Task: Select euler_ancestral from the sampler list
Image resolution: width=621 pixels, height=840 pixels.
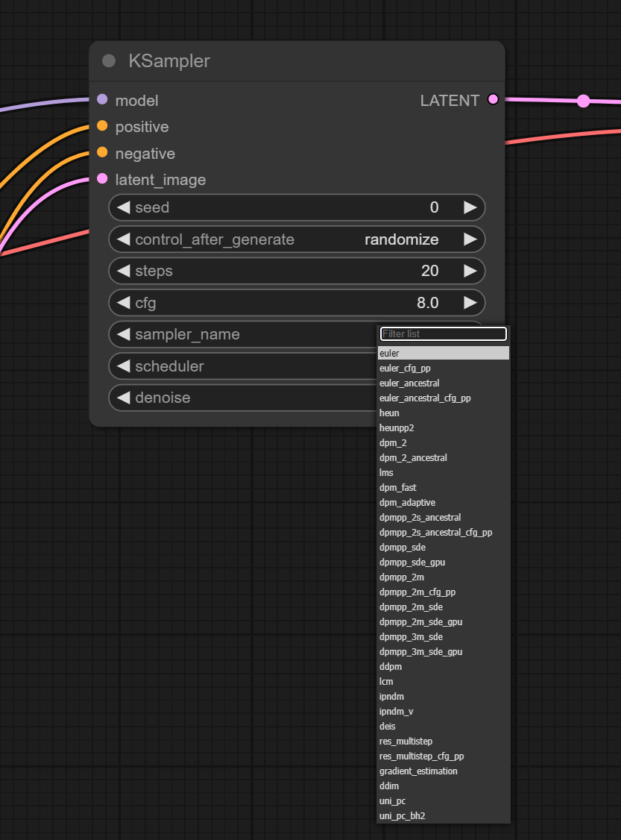Action: tap(409, 383)
